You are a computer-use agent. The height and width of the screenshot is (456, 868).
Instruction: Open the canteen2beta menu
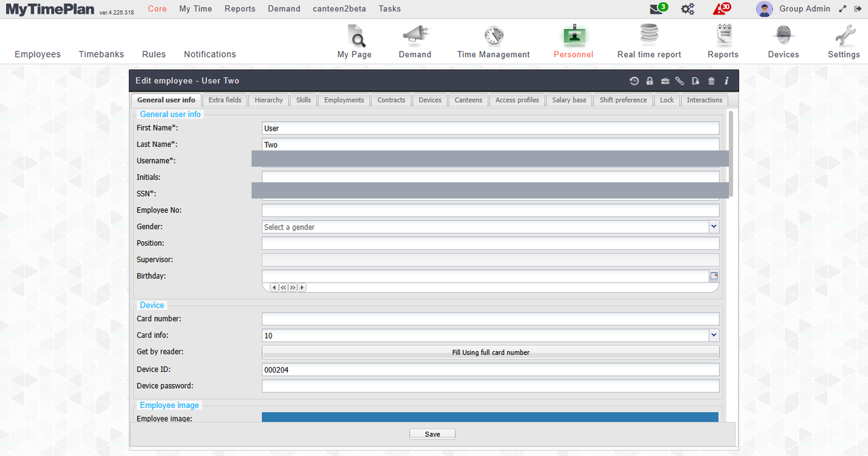[340, 9]
